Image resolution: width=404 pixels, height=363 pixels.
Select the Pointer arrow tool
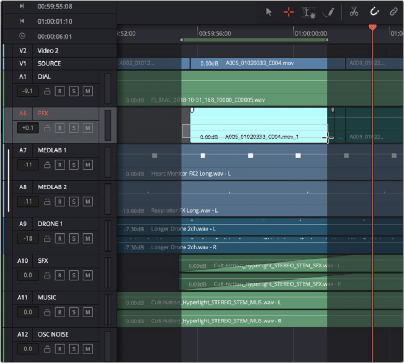point(269,12)
